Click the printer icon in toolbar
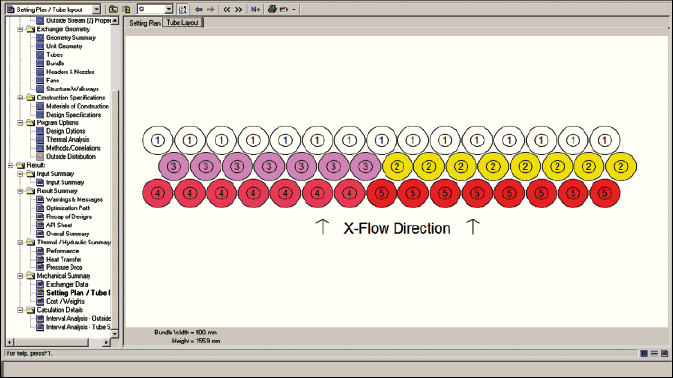Viewport: 673px width, 378px height. [272, 9]
